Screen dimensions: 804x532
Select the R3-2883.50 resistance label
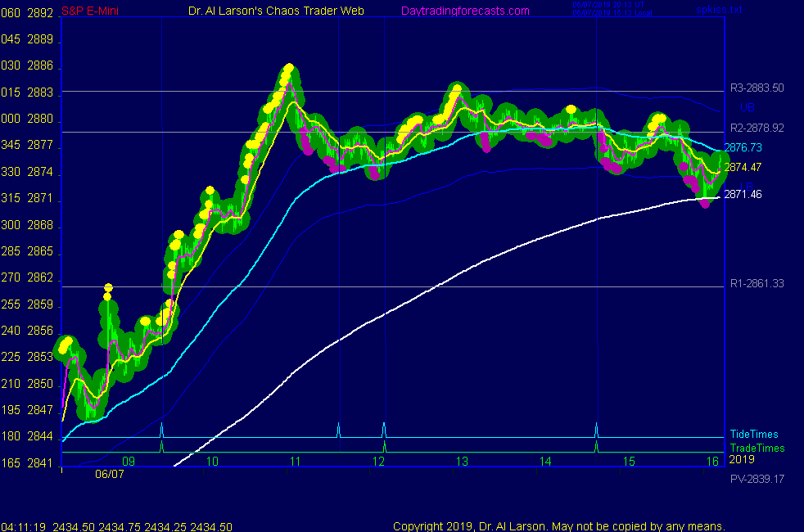tap(757, 88)
